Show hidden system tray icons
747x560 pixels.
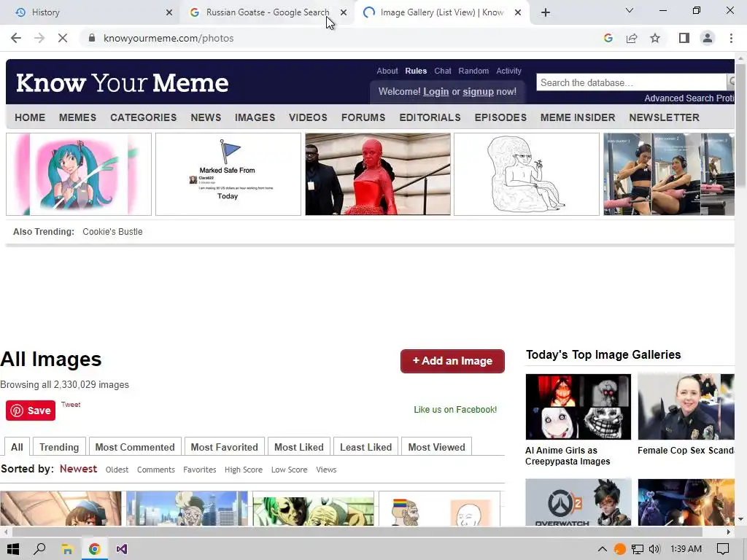(602, 549)
